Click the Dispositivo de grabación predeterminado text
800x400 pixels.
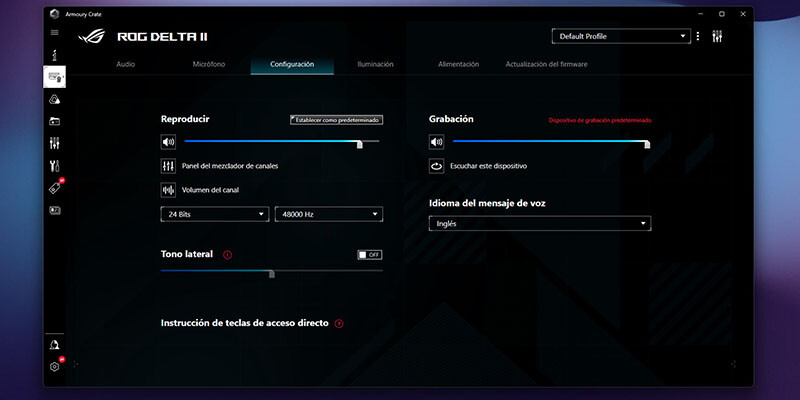click(600, 120)
